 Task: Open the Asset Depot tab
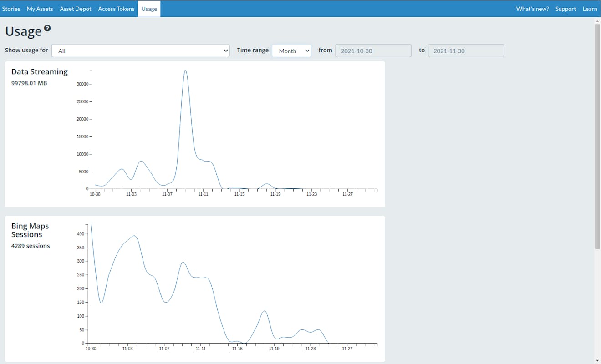[76, 9]
